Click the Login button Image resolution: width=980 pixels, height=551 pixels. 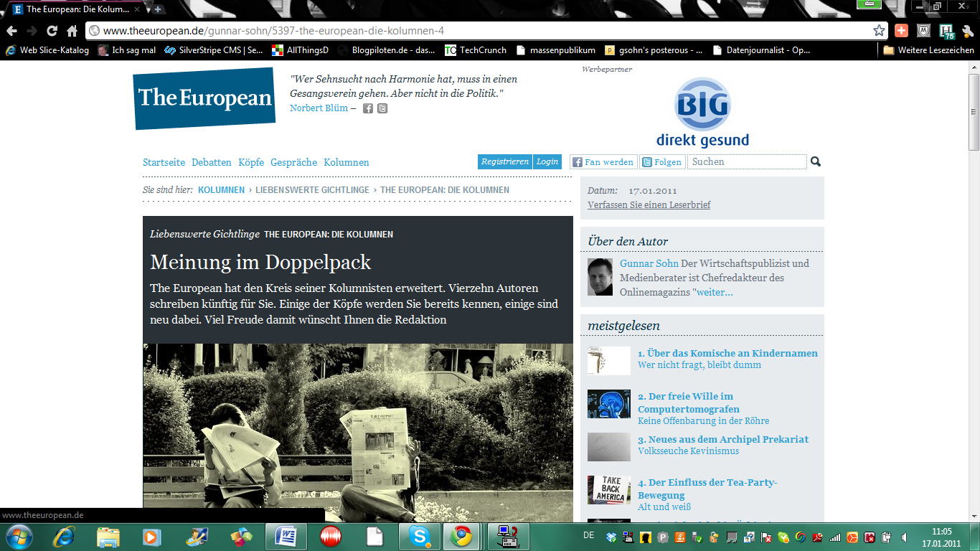547,162
